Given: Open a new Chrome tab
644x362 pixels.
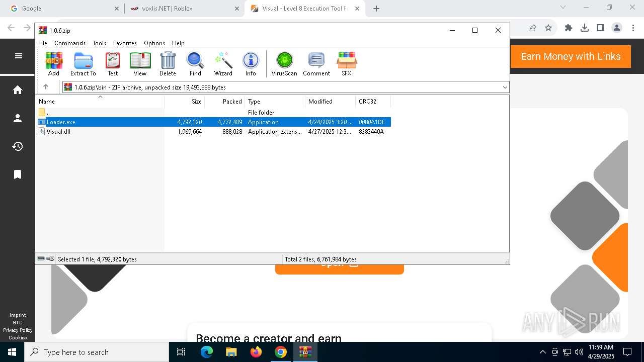Looking at the screenshot, I should 376,9.
